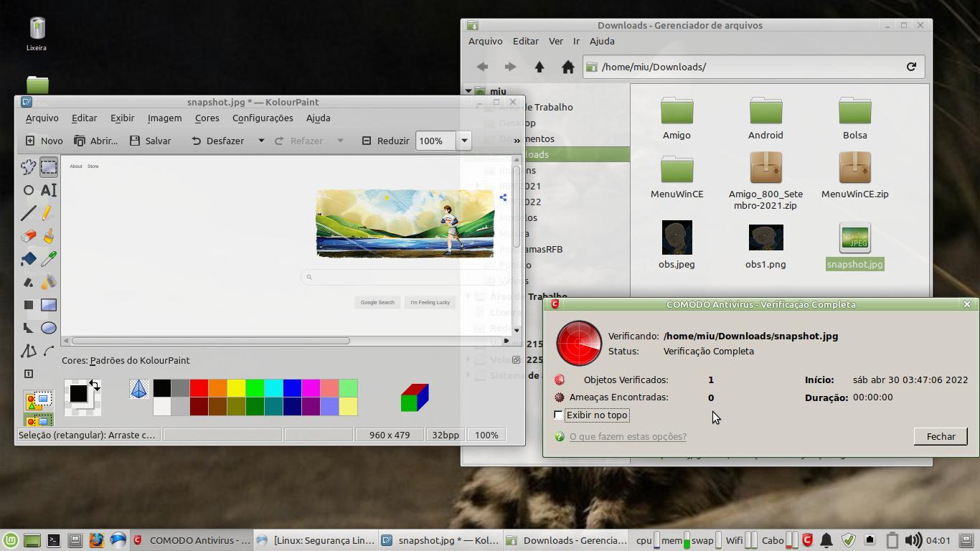Screen dimensions: 980x551
Task: Select the blue Rectangle shape tool
Action: click(x=49, y=305)
